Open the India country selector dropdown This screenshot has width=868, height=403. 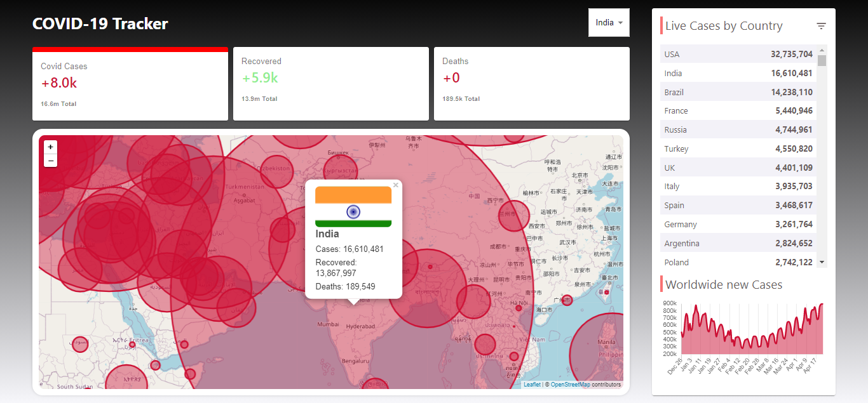608,22
